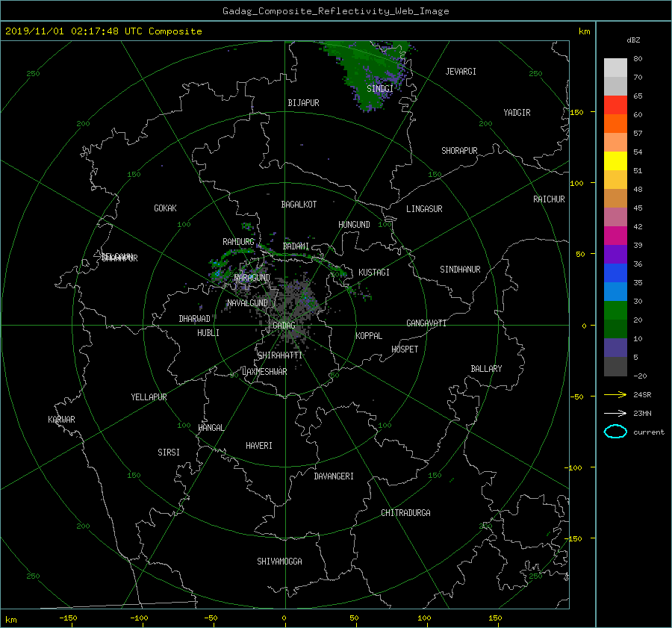Viewport: 672px width, 628px height.
Task: Click the BADAMI city label
Action: click(296, 246)
